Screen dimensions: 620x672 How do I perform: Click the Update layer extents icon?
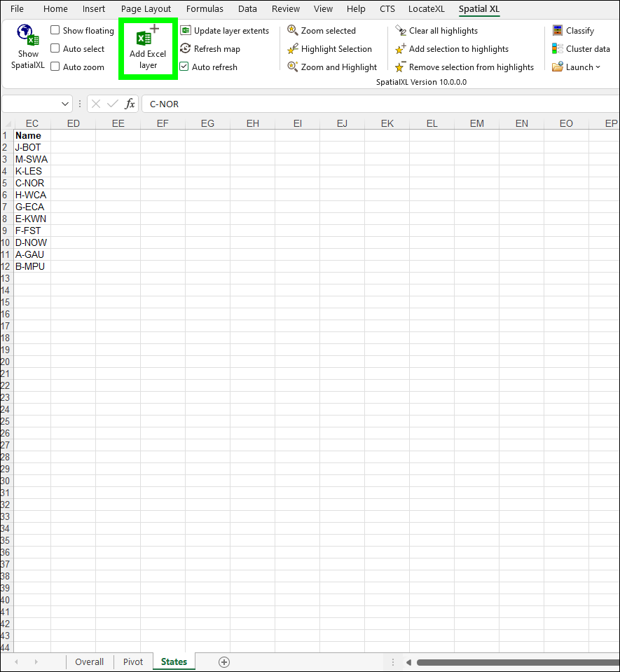pos(186,31)
